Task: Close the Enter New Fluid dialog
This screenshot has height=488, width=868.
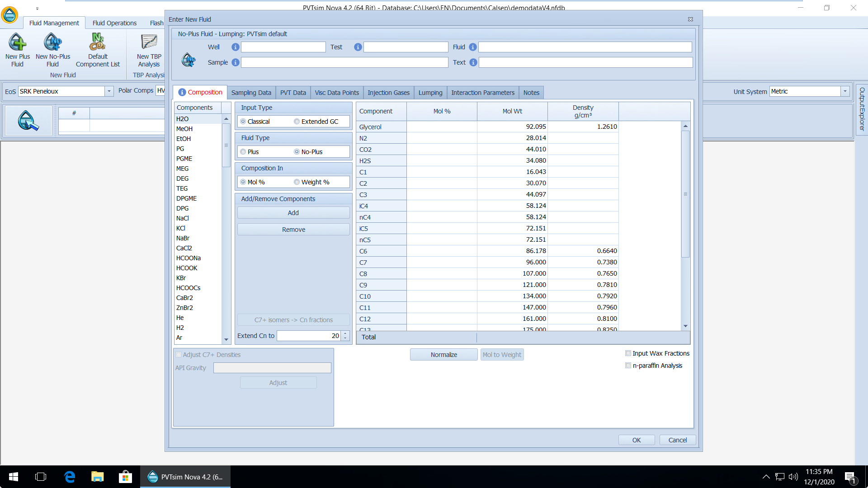Action: 690,19
